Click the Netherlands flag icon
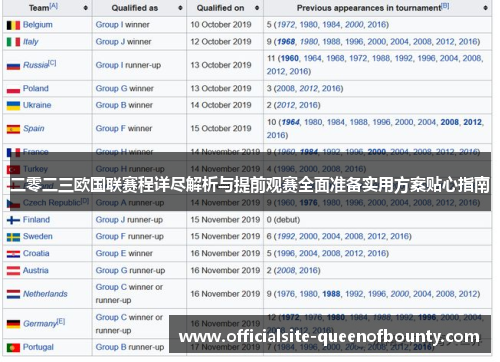 [x=13, y=294]
